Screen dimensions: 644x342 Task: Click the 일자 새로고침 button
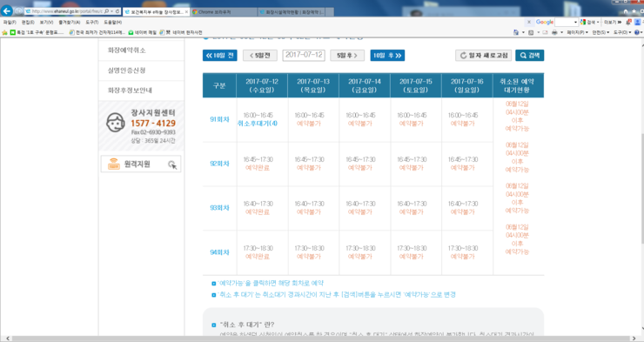coord(484,56)
